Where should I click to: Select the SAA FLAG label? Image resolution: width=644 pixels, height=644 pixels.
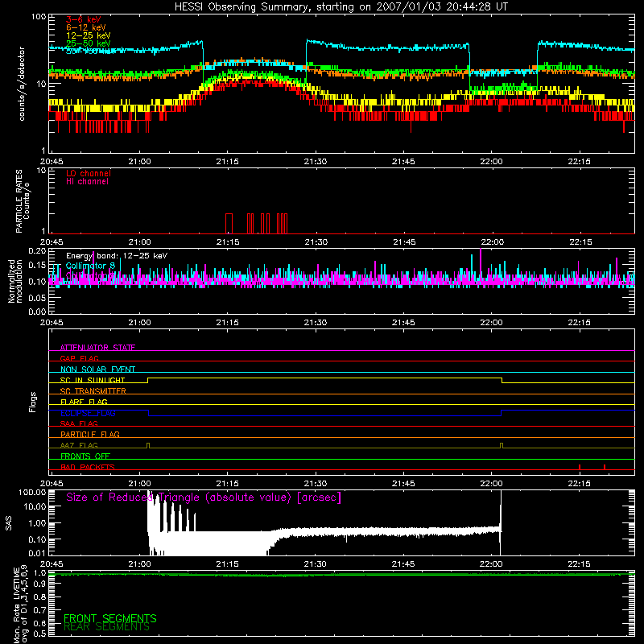[x=79, y=423]
